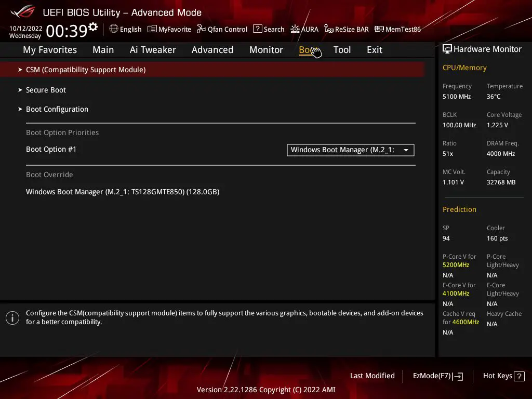The image size is (532, 399).
Task: Click the English language button
Action: (x=126, y=29)
